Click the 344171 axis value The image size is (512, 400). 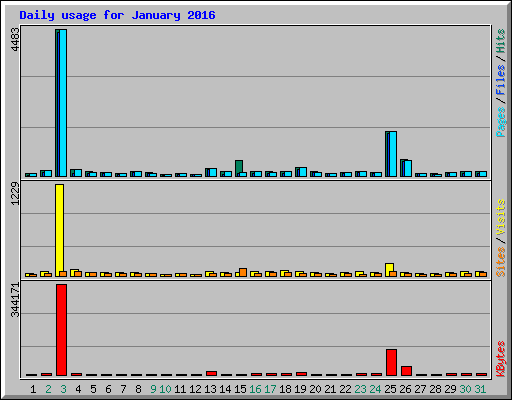pyautogui.click(x=15, y=300)
